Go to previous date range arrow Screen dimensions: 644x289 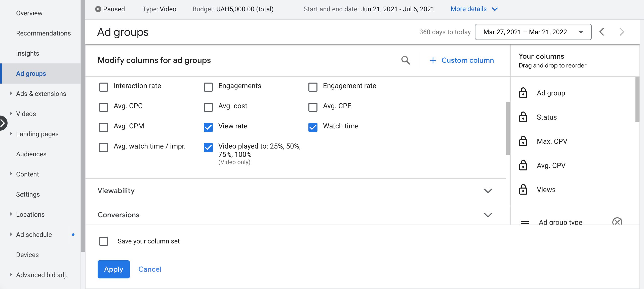pyautogui.click(x=602, y=32)
